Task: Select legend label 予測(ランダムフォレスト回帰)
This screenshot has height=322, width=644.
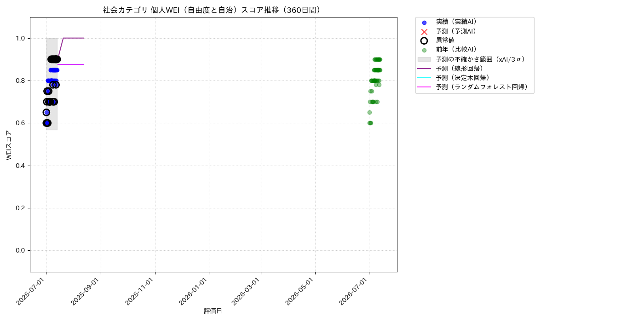Action: pos(482,87)
